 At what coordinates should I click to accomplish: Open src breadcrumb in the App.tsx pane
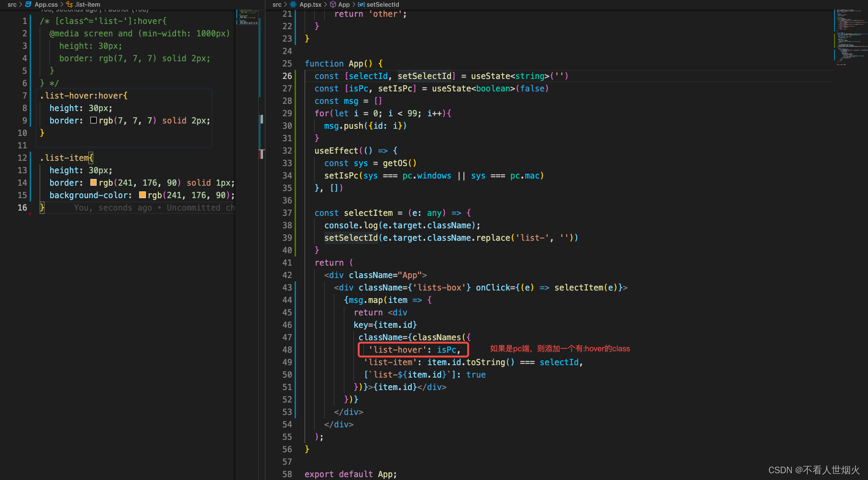[x=277, y=4]
